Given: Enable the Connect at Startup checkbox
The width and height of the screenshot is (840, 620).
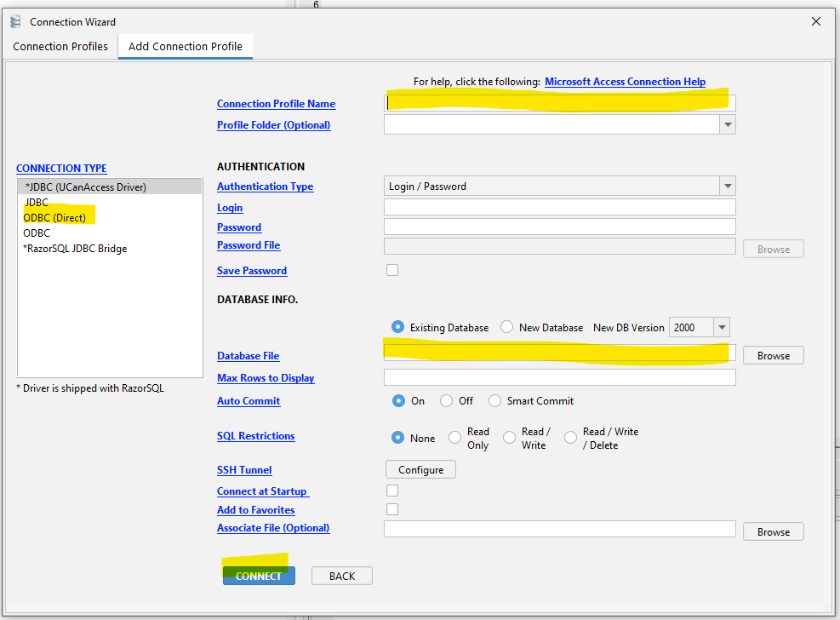Looking at the screenshot, I should coord(392,491).
